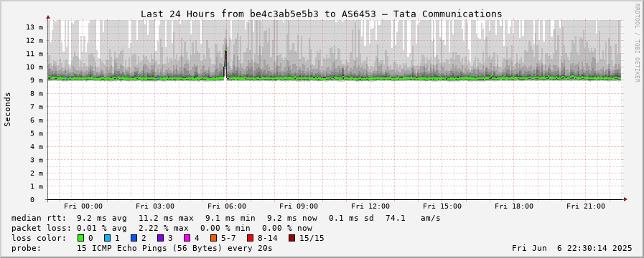The width and height of the screenshot is (644, 258).
Task: Click the orange 5-7 loss swatch
Action: [213, 238]
